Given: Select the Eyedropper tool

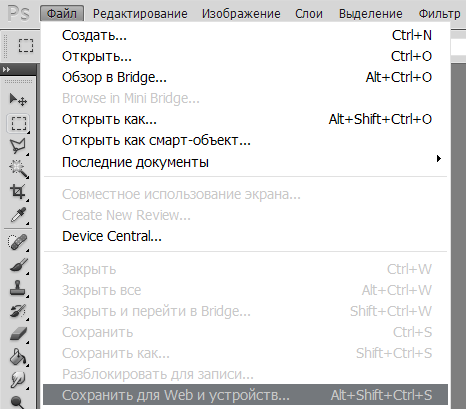Looking at the screenshot, I should point(18,215).
